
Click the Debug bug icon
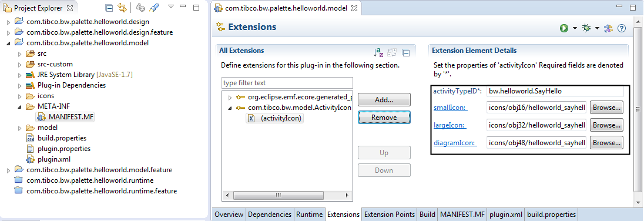[x=586, y=28]
